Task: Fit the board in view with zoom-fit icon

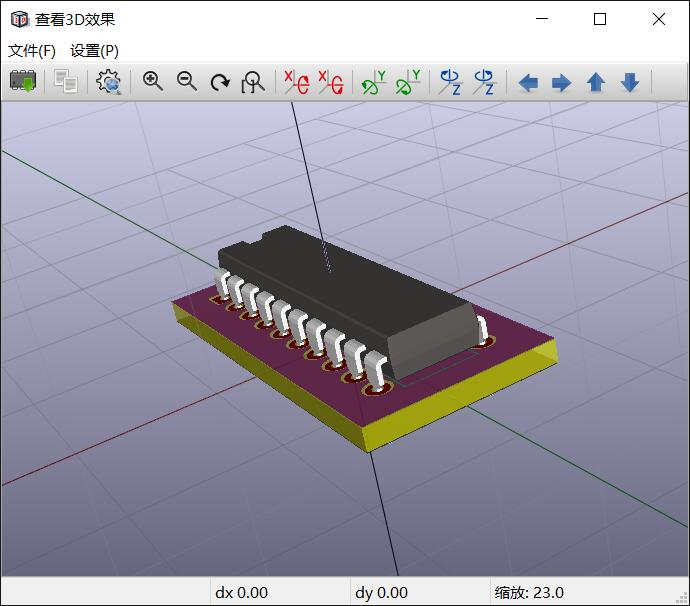Action: (253, 82)
